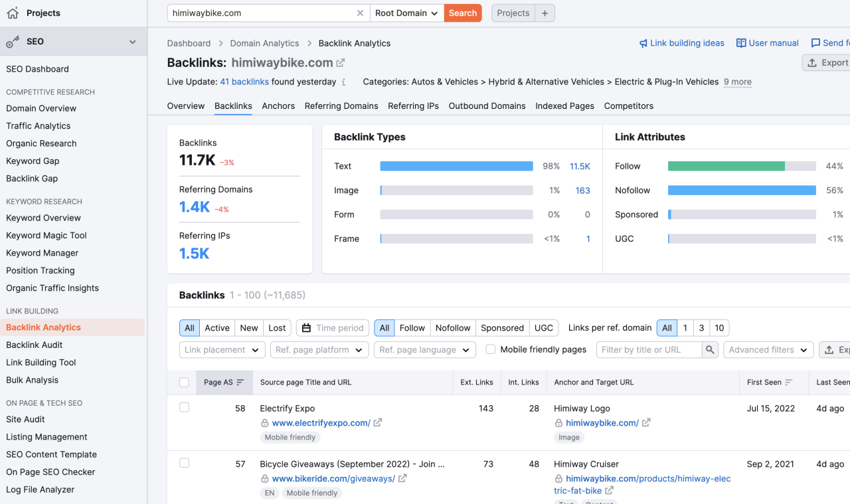
Task: Switch to the Referring Domains tab
Action: 341,106
